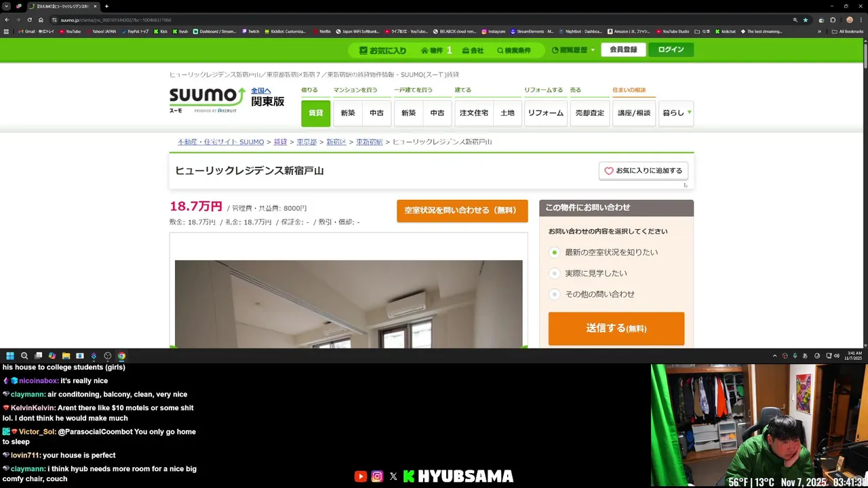Open File Explorer from the taskbar
This screenshot has width=868, height=488.
point(66,356)
